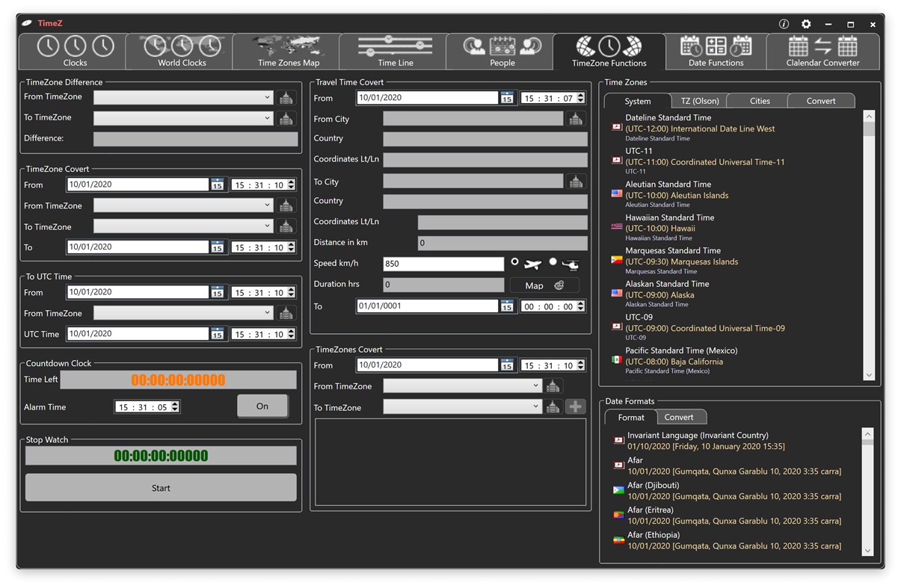Screen dimensions: 901x588
Task: Expand TimeZone Difference From TimeZone dropdown
Action: pos(268,97)
